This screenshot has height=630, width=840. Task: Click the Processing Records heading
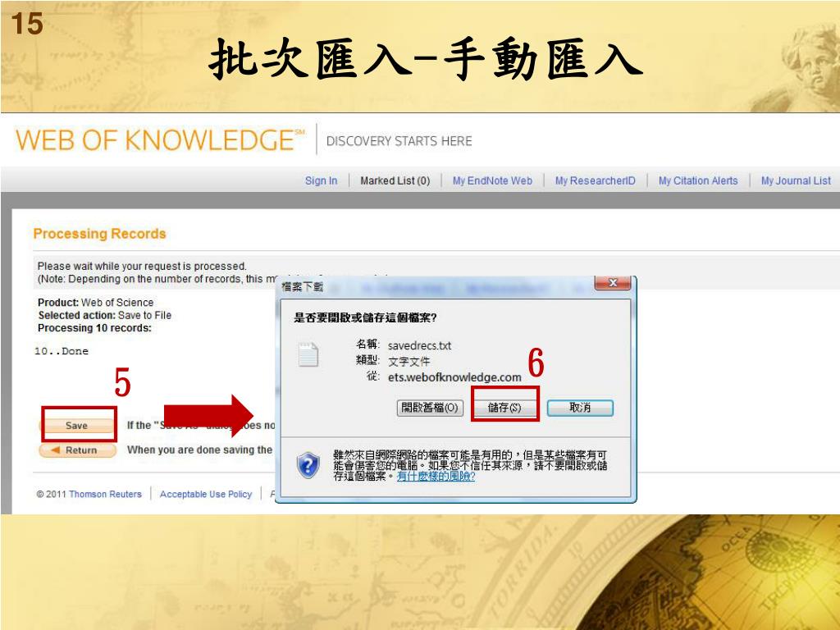coord(99,234)
